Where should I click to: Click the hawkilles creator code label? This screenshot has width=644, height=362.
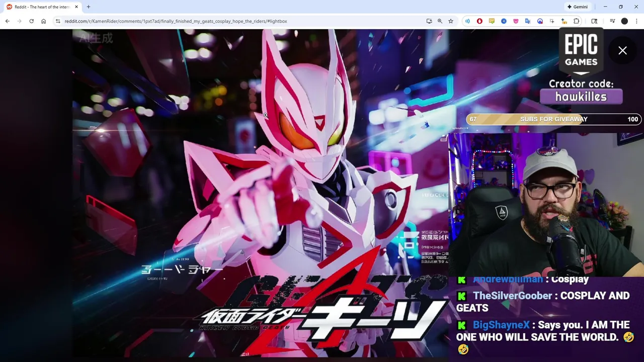pos(581,97)
